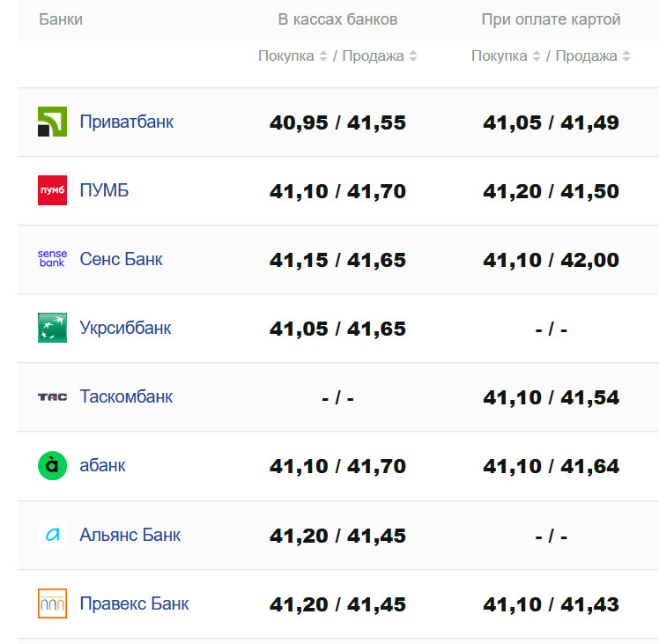Open the ПУМБ bank link
This screenshot has width=659, height=644.
pyautogui.click(x=104, y=190)
